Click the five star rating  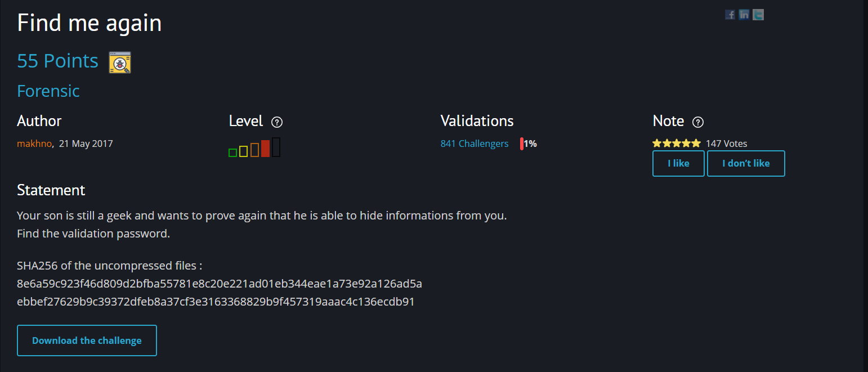[x=677, y=144]
